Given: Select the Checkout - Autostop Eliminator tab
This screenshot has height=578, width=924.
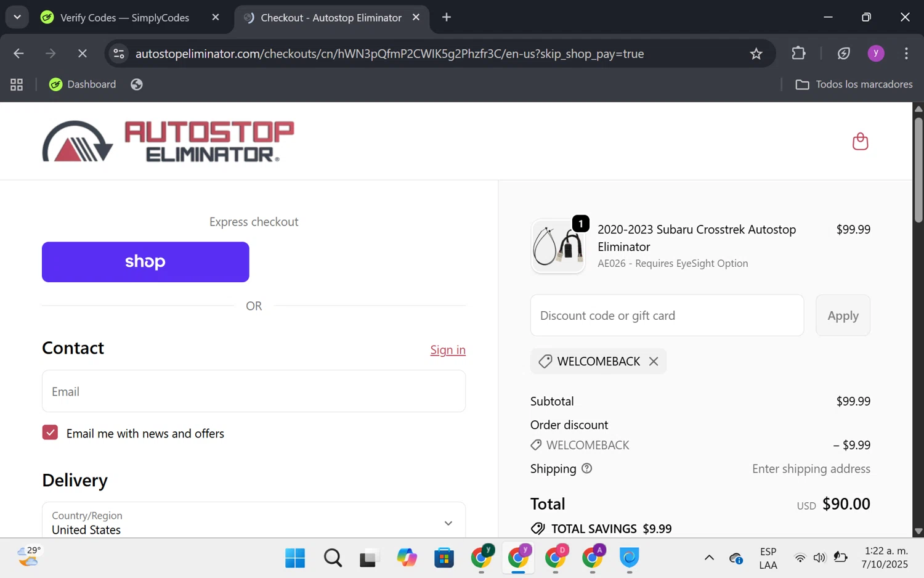Looking at the screenshot, I should click(331, 18).
